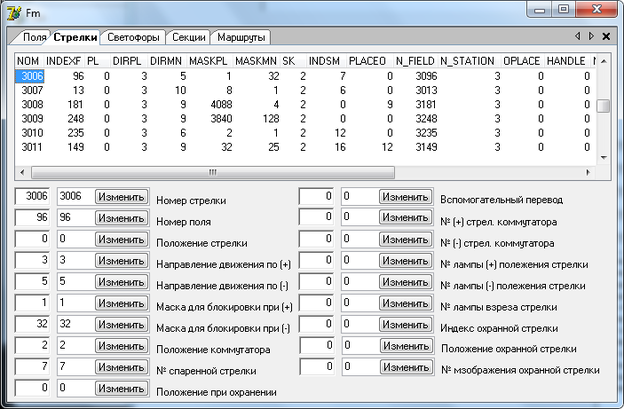Click the INDEXF column header
Screen dimensions: 624x409
click(62, 61)
